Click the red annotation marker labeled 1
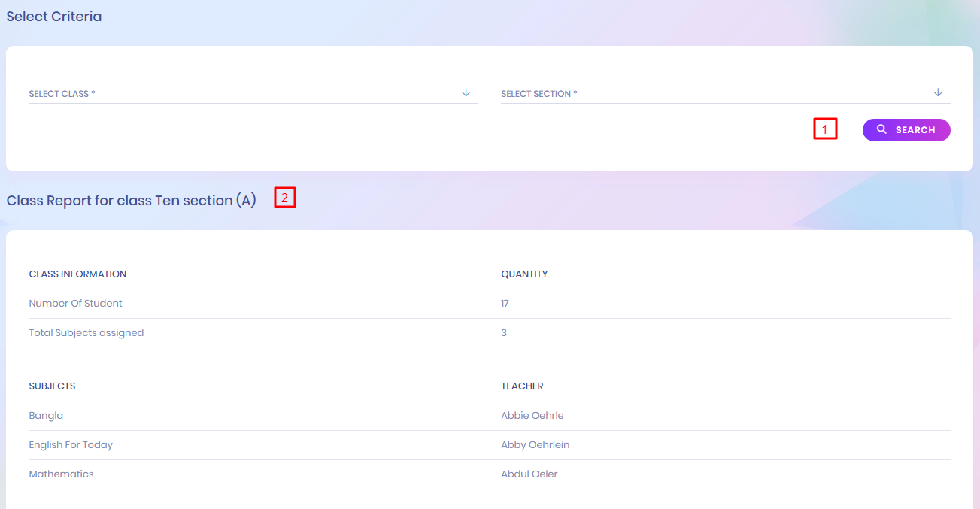The image size is (980, 509). (825, 129)
